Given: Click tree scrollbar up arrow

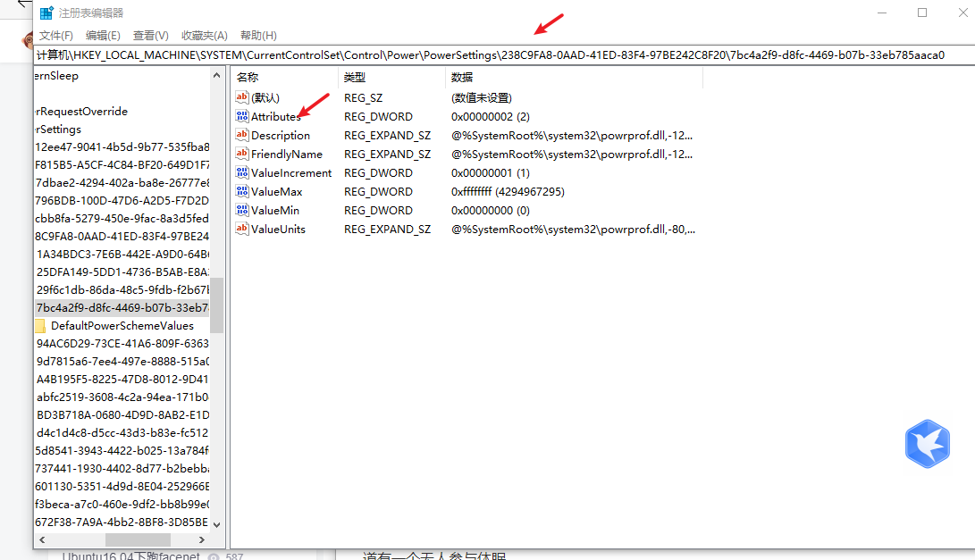Looking at the screenshot, I should (x=216, y=75).
